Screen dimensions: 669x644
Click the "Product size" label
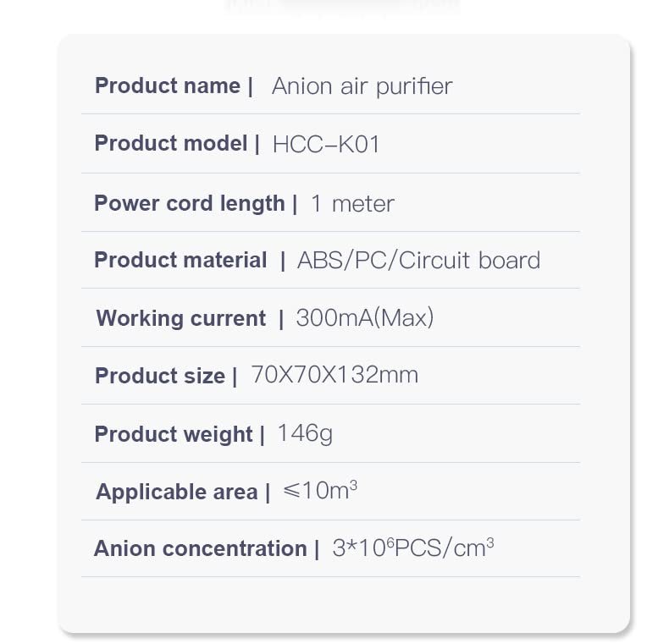tap(160, 377)
